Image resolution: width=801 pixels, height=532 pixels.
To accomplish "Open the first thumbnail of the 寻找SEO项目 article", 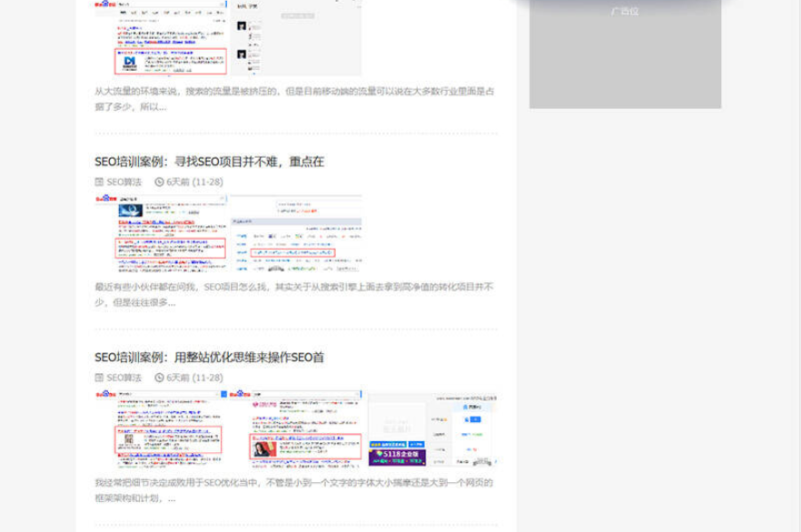I will coord(161,232).
